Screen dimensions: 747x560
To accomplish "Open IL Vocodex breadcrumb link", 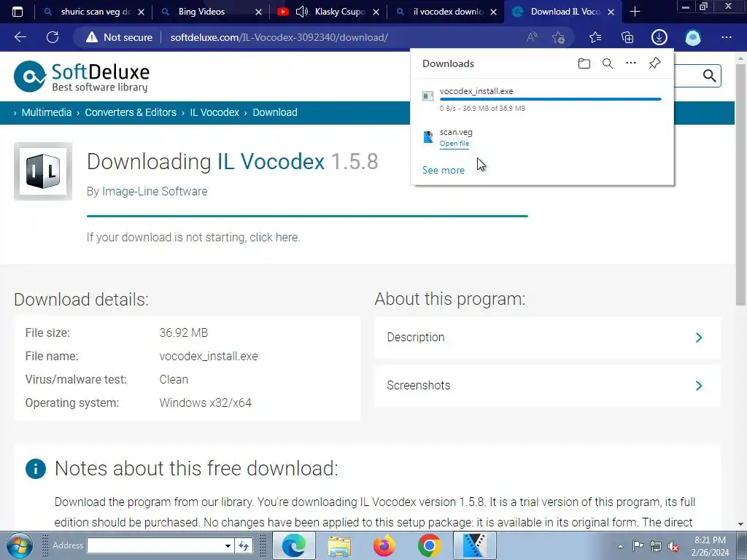I will click(214, 112).
